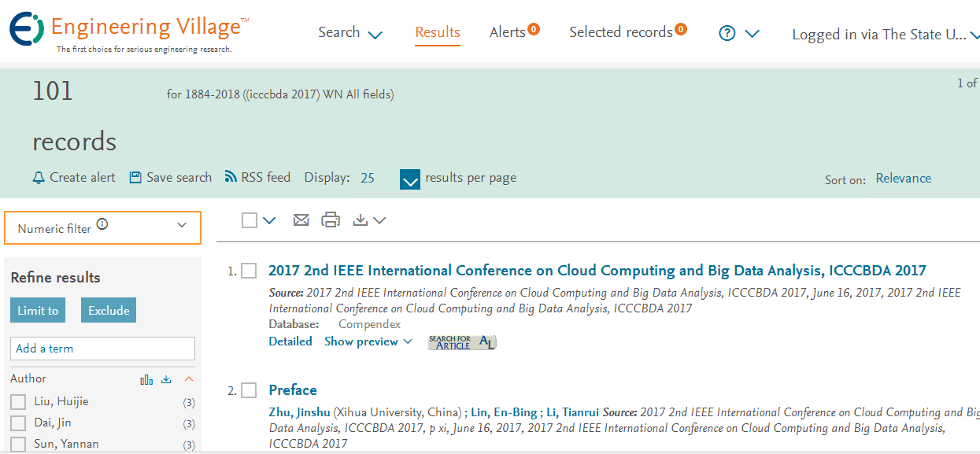Expand the Search menu chevron
This screenshot has width=980, height=454.
pyautogui.click(x=375, y=35)
